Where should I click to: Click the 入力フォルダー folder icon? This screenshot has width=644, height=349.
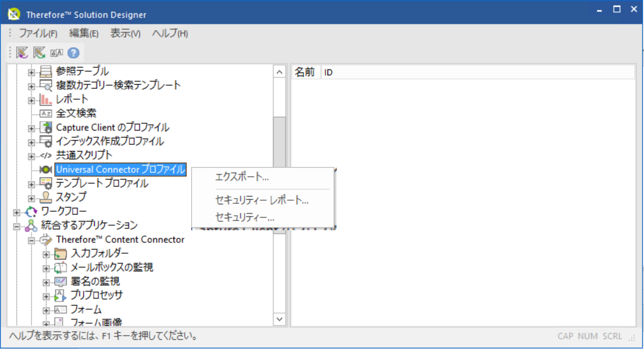(61, 253)
